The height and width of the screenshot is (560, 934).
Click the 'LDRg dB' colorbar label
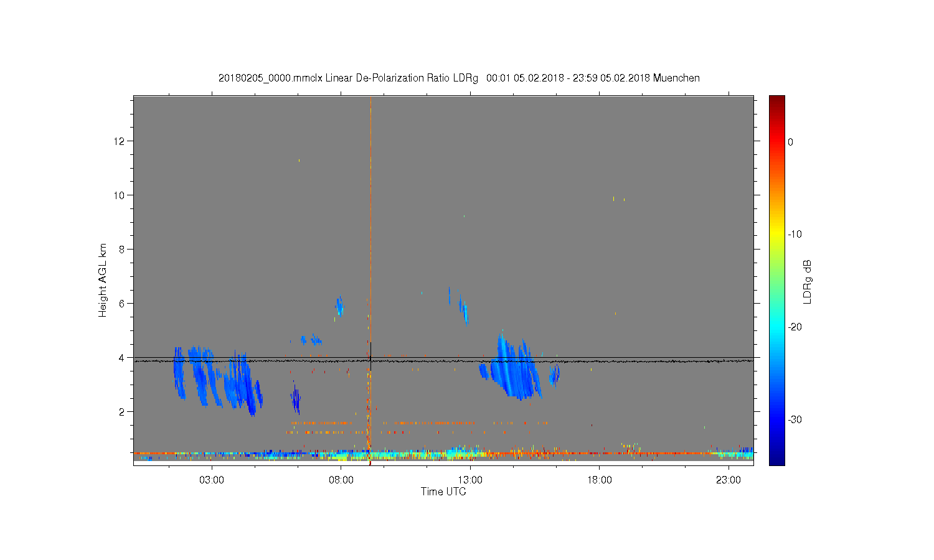click(x=808, y=281)
